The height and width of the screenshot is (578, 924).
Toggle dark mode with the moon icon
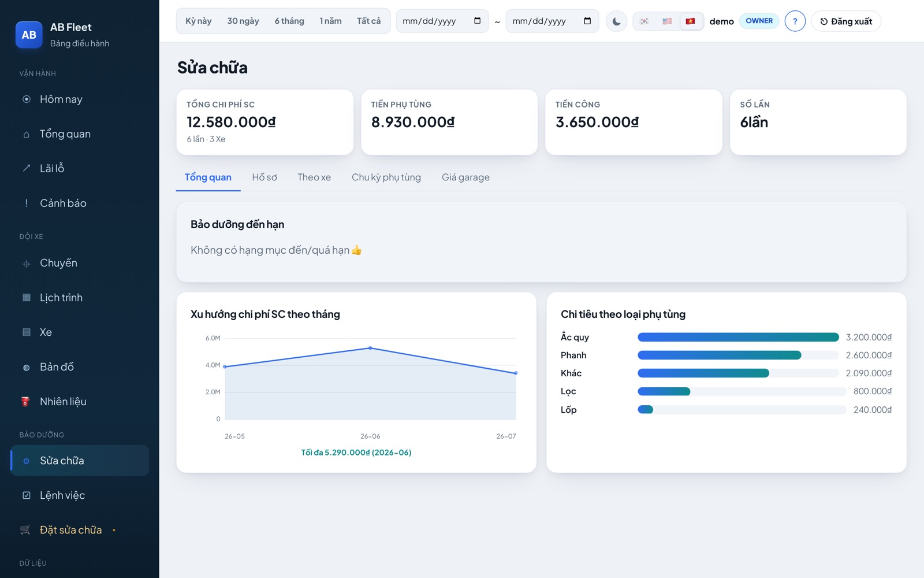pos(616,21)
